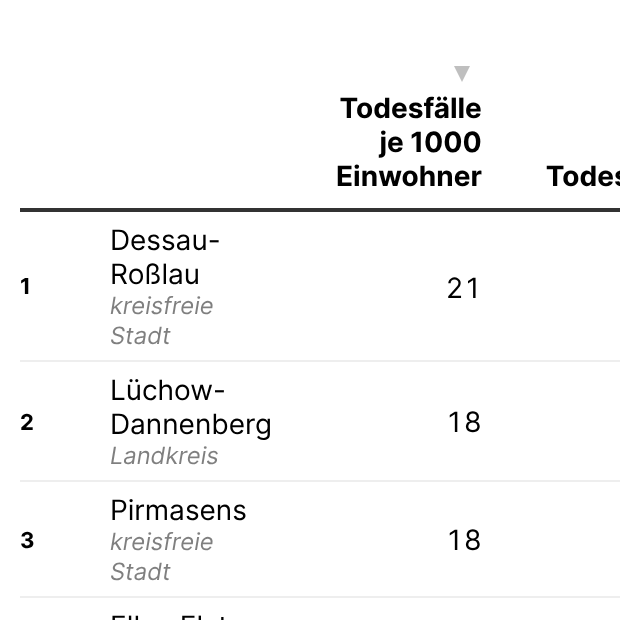This screenshot has height=640, width=640.
Task: Click rank number 2 in second row
Action: coord(27,422)
